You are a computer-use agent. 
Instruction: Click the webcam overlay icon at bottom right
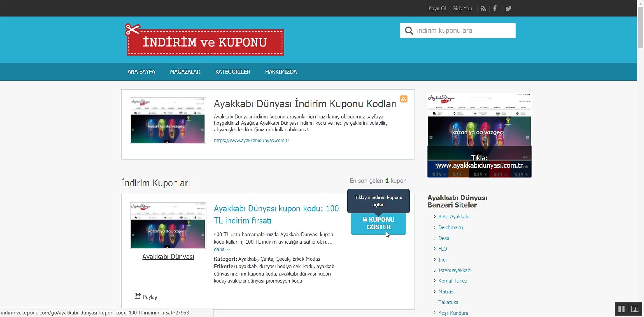pos(635,309)
